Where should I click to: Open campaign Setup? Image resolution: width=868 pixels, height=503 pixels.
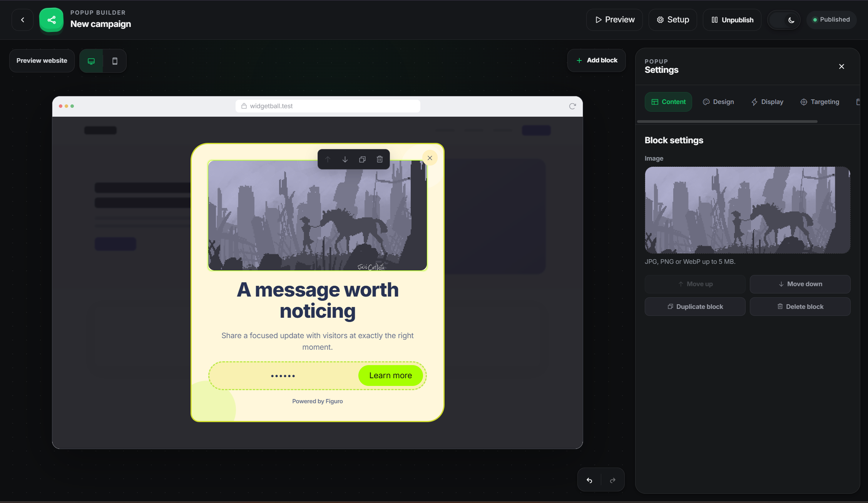672,20
